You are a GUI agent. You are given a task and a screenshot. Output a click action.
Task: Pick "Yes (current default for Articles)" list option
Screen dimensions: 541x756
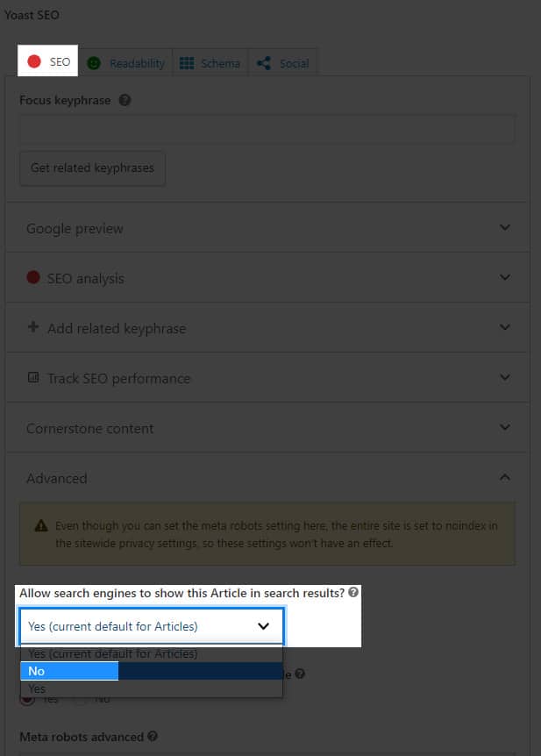[112, 653]
